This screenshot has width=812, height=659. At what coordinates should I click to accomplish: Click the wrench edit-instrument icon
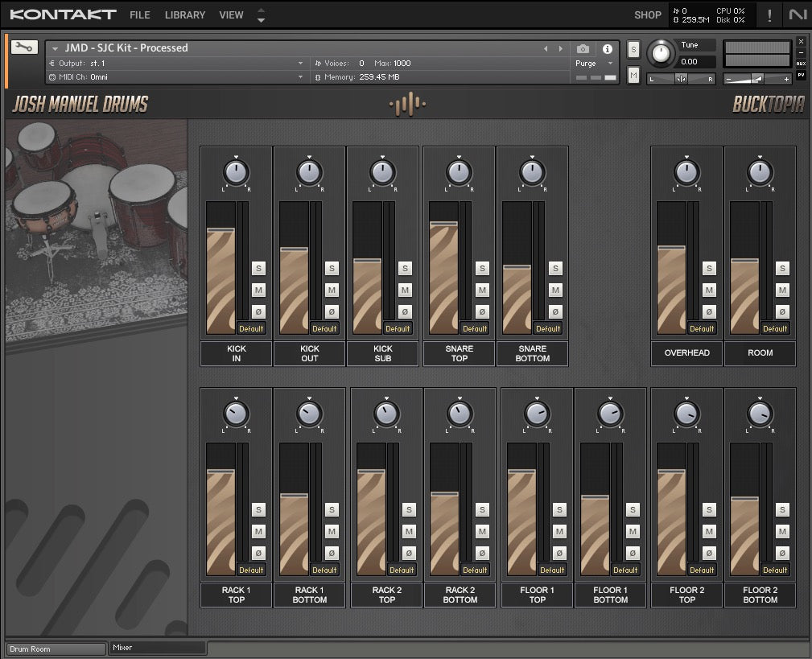tap(23, 47)
